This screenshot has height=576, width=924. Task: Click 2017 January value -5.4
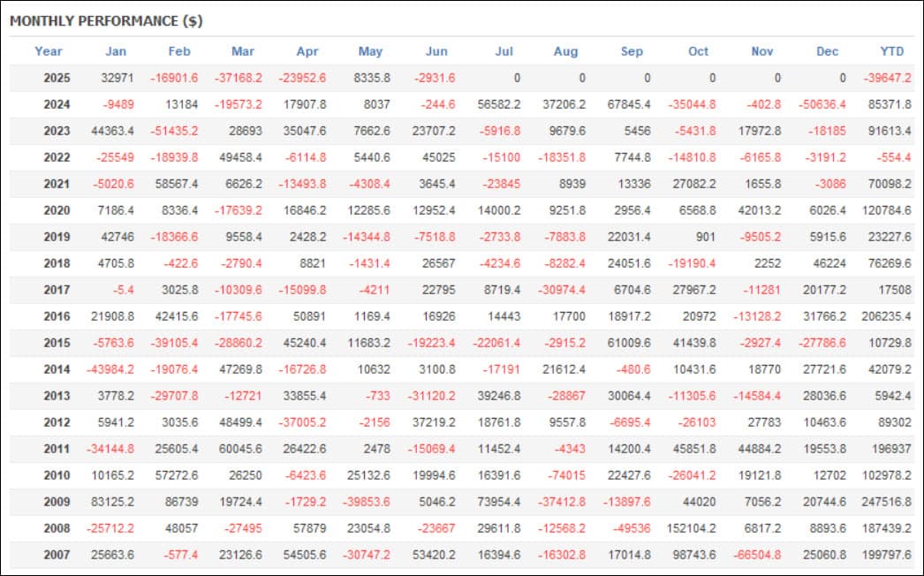123,290
